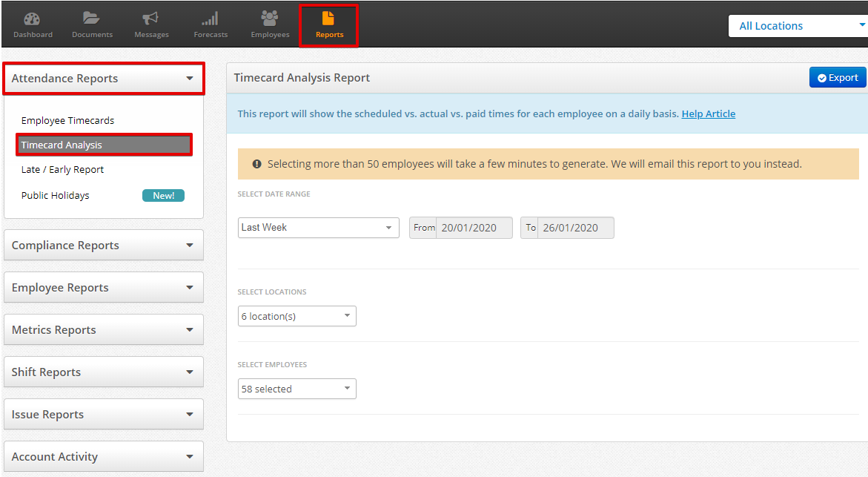Select Public Holidays report
The height and width of the screenshot is (477, 868).
click(56, 196)
